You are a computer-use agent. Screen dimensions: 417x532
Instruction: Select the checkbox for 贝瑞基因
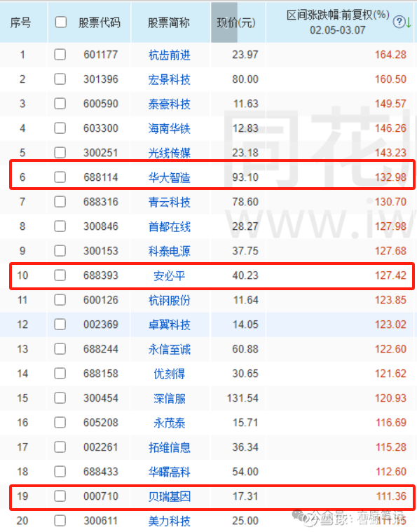click(x=60, y=496)
